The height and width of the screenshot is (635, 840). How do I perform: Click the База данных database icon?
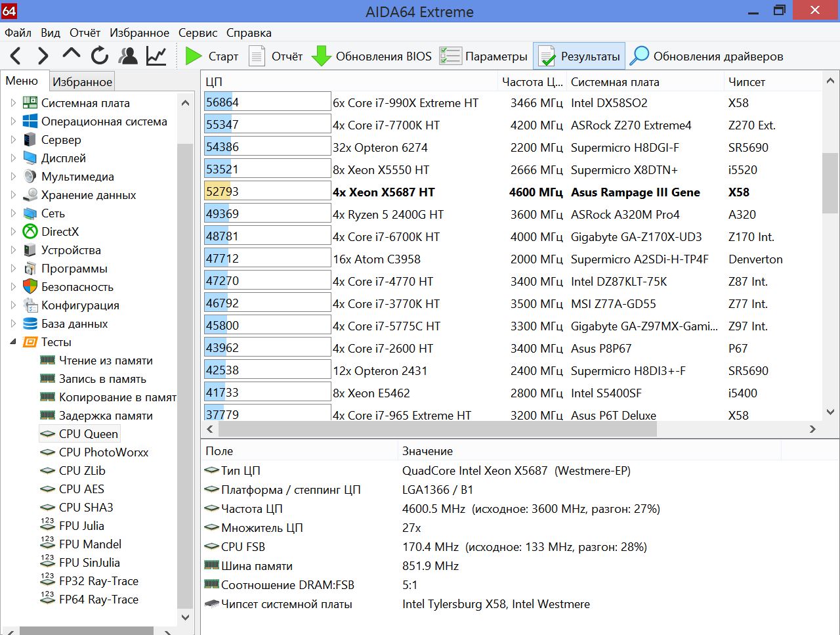(x=30, y=324)
